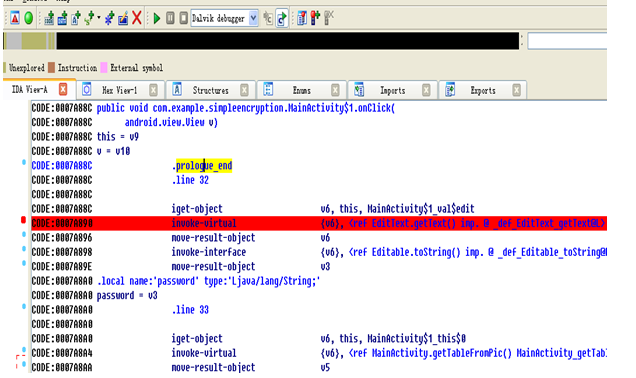The image size is (636, 378).
Task: Switch to the Exports tab
Action: point(483,90)
